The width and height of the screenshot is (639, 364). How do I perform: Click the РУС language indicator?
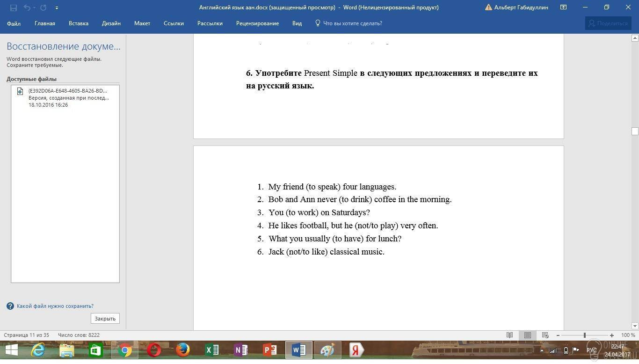(592, 350)
